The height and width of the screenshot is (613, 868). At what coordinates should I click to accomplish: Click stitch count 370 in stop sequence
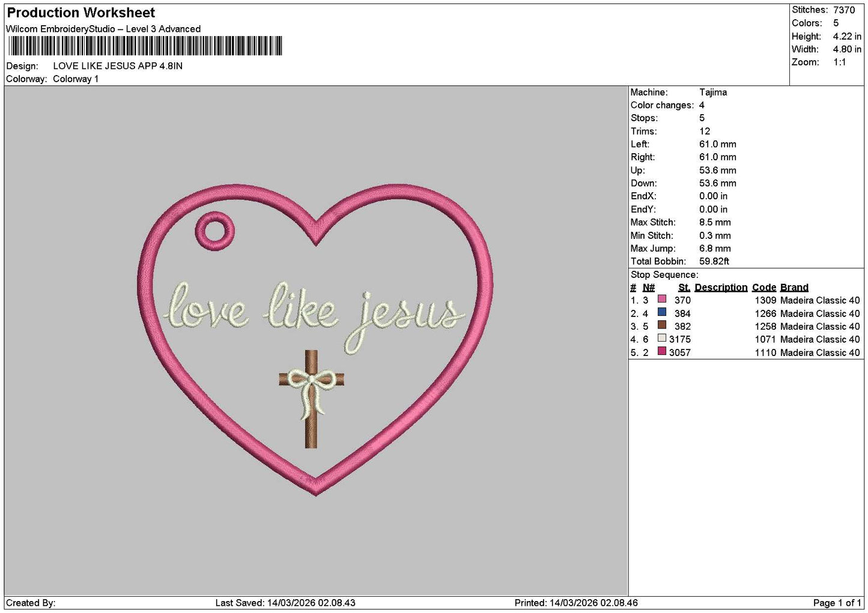pos(682,300)
